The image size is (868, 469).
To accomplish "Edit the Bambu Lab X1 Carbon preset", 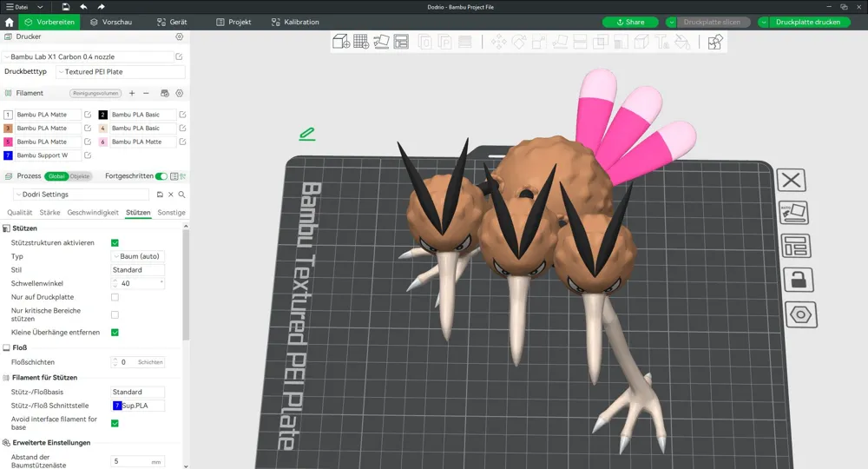I will (180, 56).
